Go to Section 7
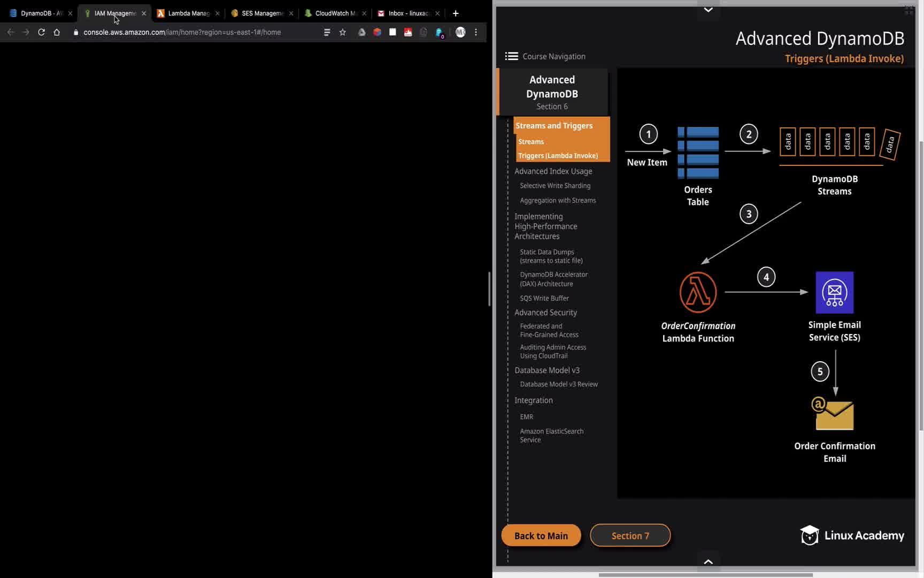The width and height of the screenshot is (924, 578). 630,536
